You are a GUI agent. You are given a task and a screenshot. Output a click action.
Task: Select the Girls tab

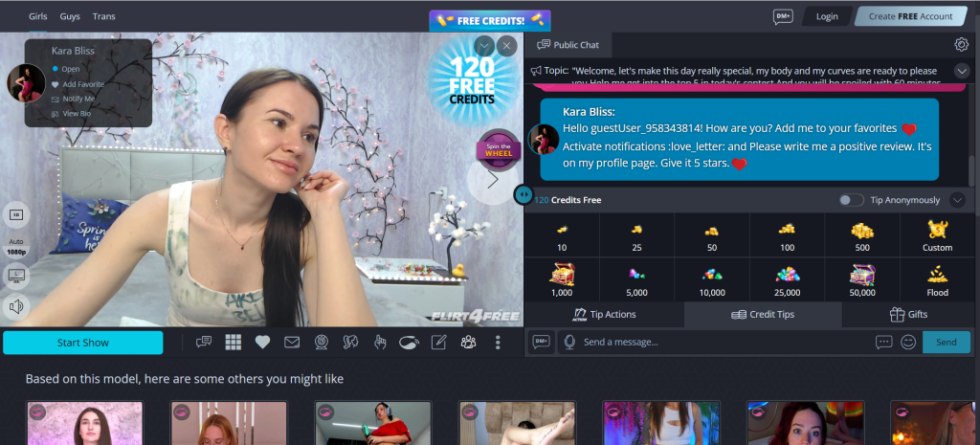coord(38,16)
